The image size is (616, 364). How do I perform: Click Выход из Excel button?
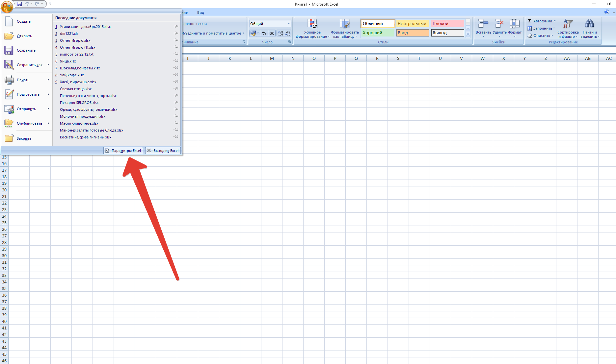(163, 151)
